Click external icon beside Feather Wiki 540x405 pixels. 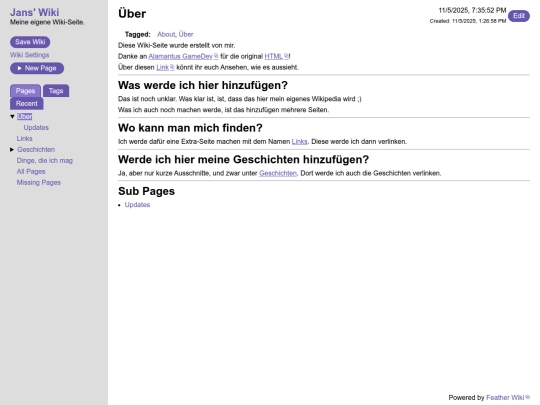pyautogui.click(x=528, y=397)
